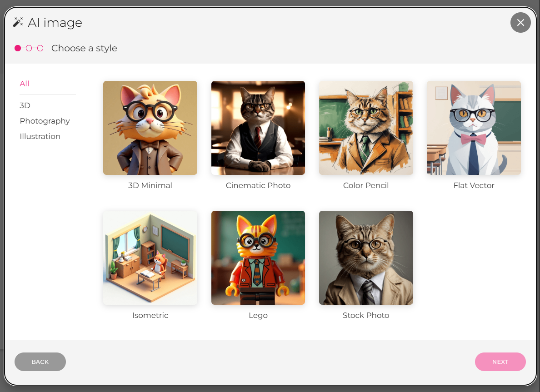This screenshot has width=540, height=392.
Task: Filter styles by Illustration category
Action: click(40, 136)
